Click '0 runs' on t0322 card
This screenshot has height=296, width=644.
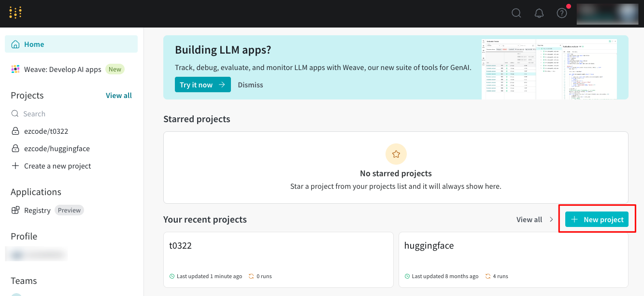[x=264, y=276]
